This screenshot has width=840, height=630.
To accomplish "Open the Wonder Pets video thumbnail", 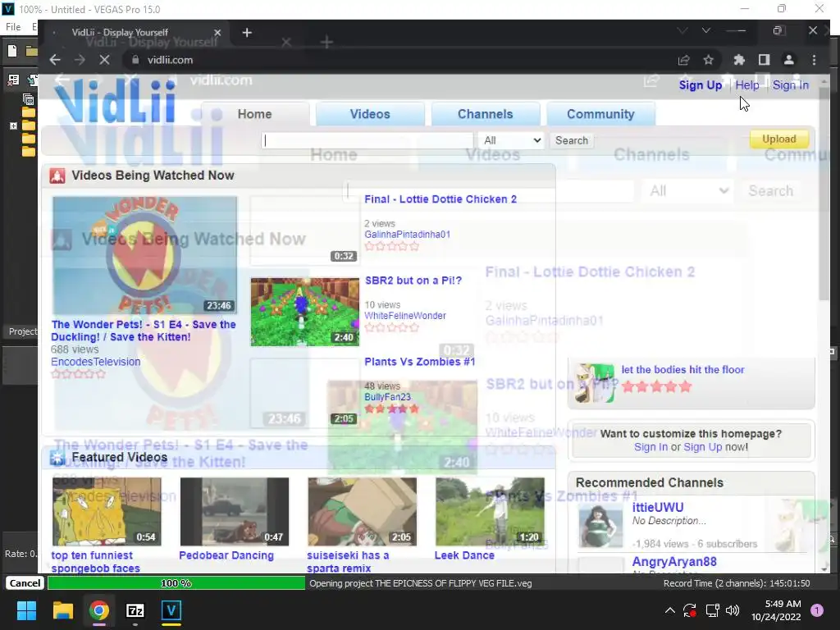I will (144, 256).
